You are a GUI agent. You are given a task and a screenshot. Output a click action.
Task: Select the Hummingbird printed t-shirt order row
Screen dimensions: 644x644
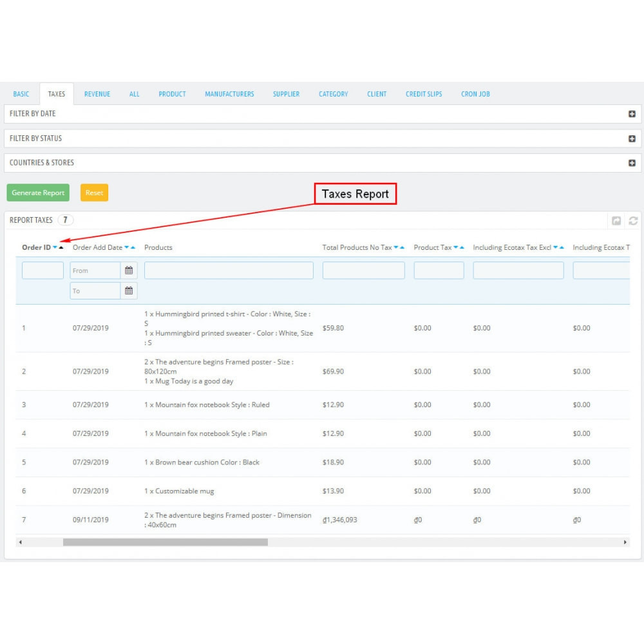[323, 328]
